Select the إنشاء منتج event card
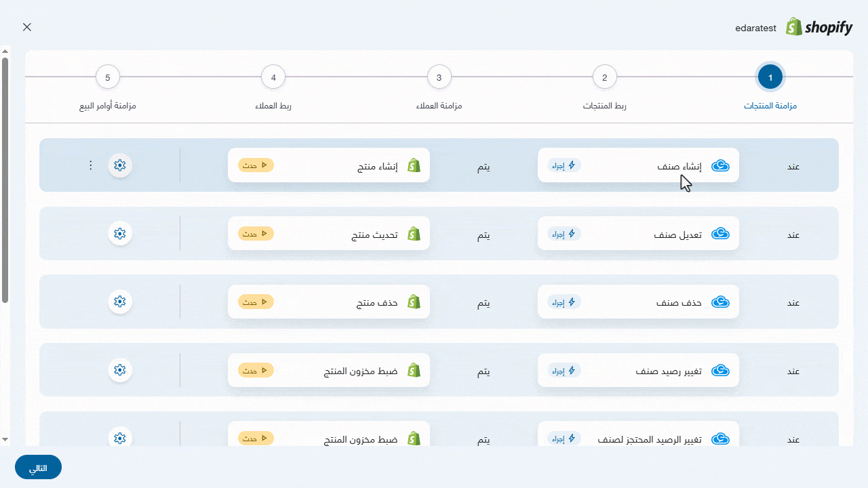 pos(329,165)
